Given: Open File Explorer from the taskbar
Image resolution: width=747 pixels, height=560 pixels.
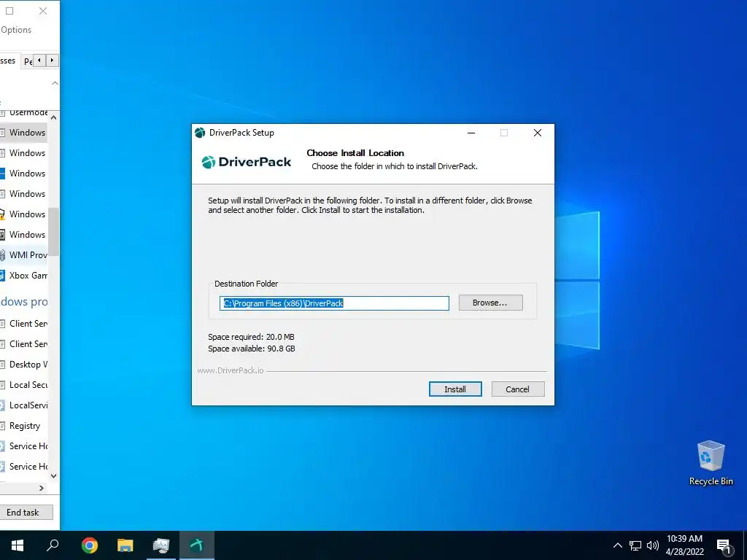Looking at the screenshot, I should [125, 545].
